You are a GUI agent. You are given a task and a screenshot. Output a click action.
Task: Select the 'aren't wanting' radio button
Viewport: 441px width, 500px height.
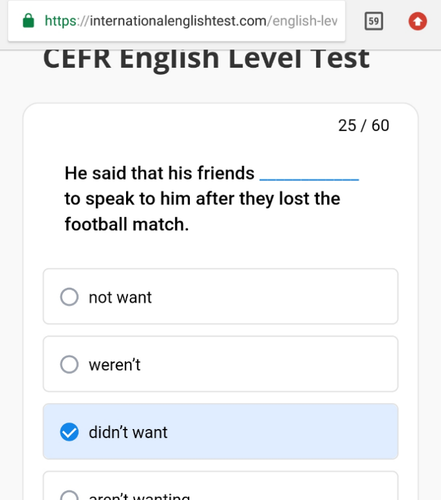(69, 496)
